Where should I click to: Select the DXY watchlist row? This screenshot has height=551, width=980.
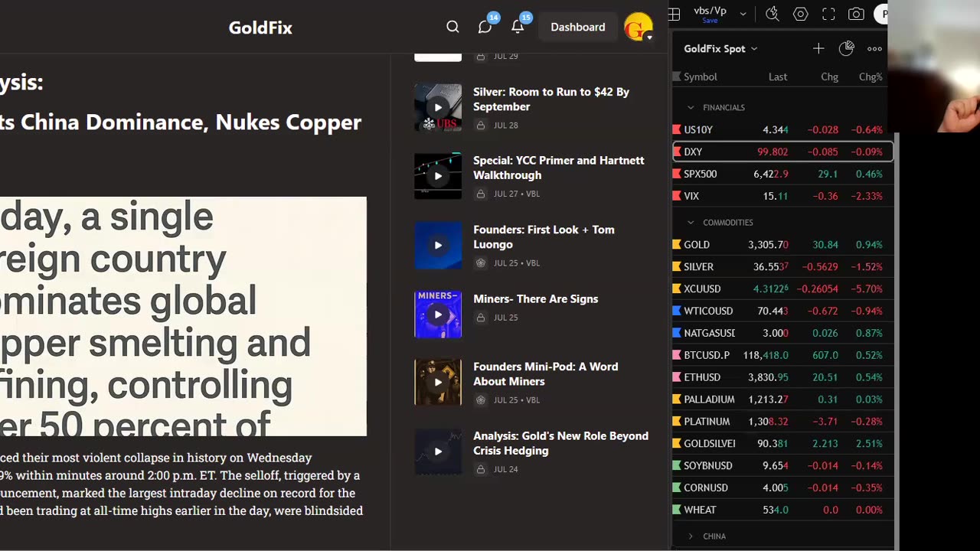coord(782,152)
